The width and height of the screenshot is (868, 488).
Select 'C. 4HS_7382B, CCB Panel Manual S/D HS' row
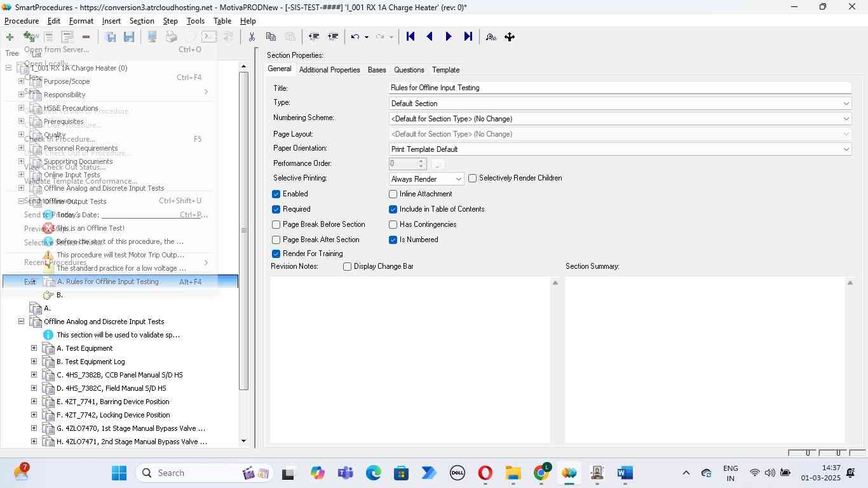pos(119,375)
